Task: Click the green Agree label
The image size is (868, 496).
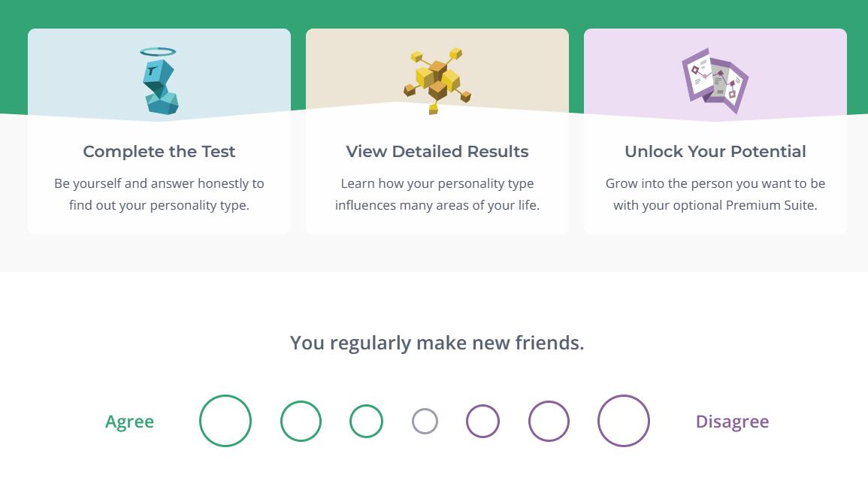Action: [x=129, y=422]
